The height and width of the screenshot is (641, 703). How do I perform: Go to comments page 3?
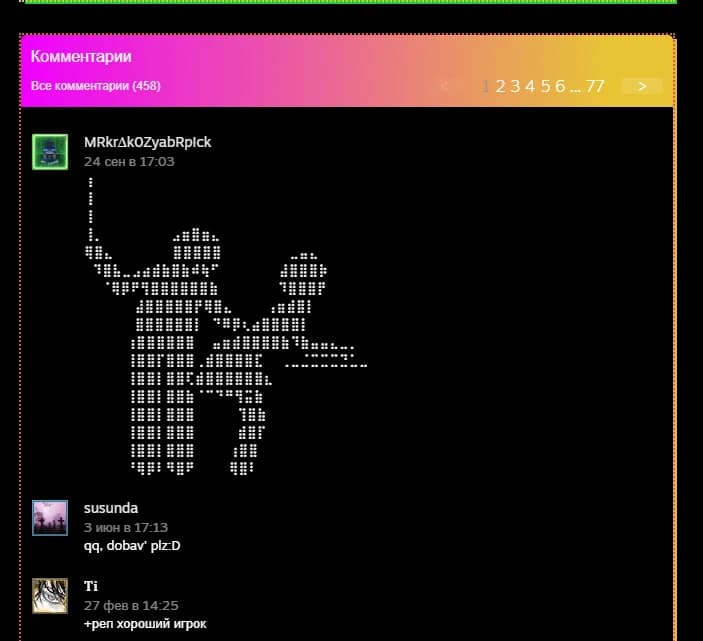coord(516,86)
